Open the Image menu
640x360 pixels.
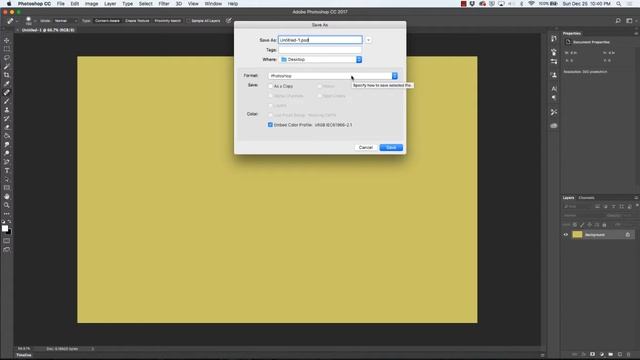coord(91,4)
